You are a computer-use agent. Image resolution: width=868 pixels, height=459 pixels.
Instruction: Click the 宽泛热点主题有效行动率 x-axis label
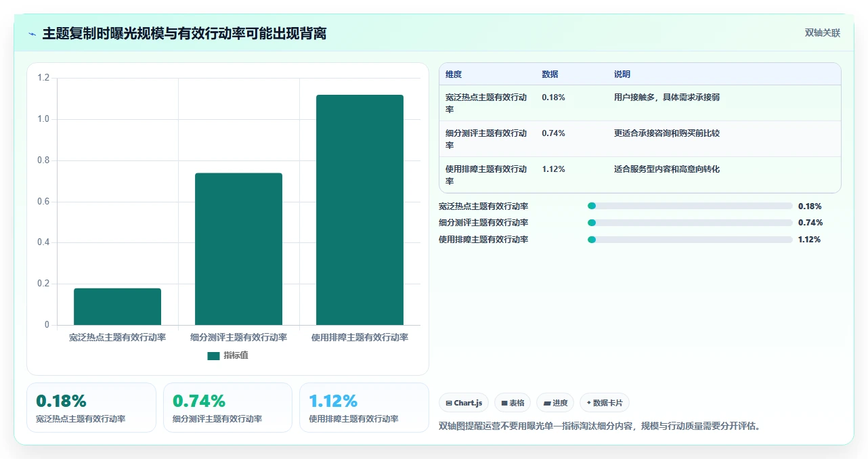117,337
